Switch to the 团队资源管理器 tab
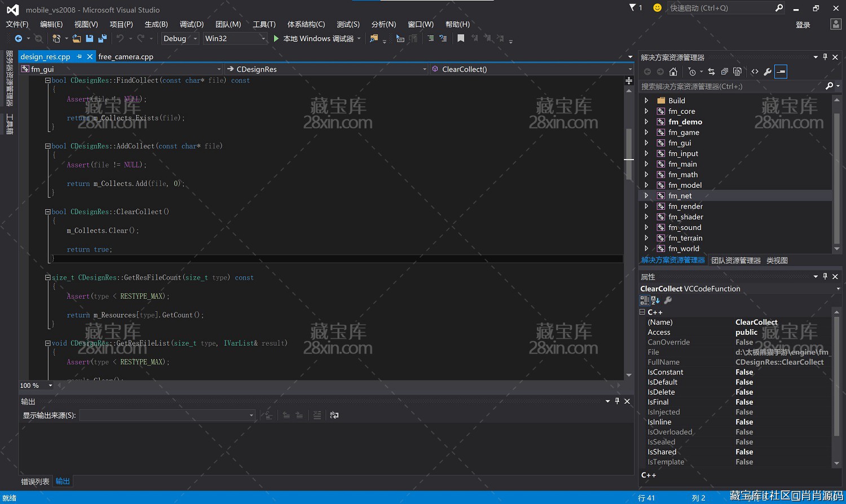This screenshot has height=504, width=846. coord(736,260)
